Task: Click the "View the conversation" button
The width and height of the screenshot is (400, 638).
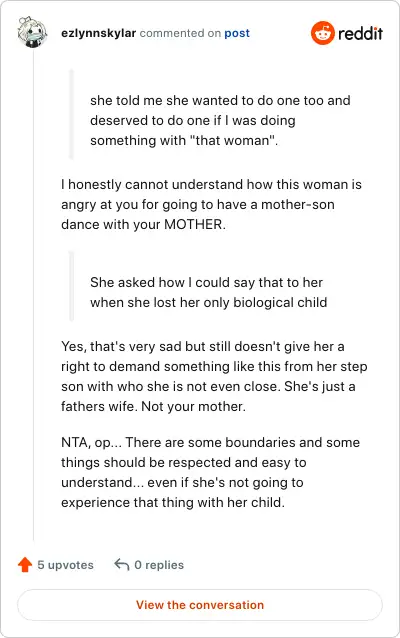Action: [200, 605]
